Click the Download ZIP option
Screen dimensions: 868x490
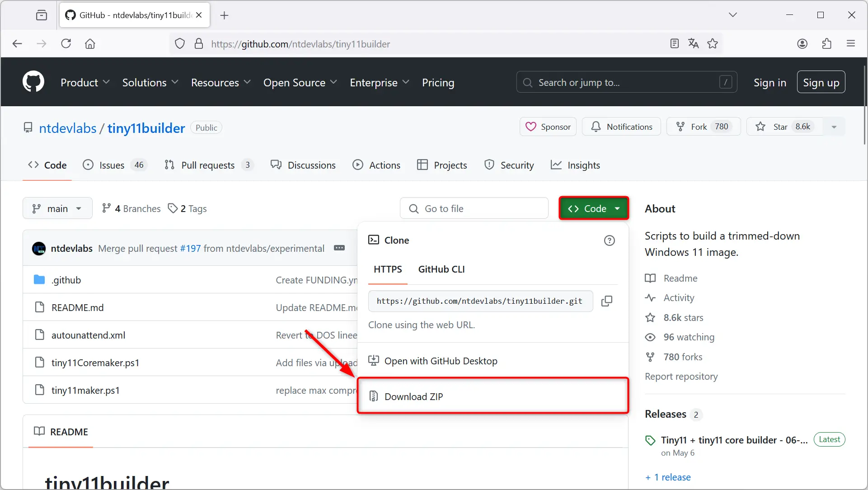click(x=413, y=396)
